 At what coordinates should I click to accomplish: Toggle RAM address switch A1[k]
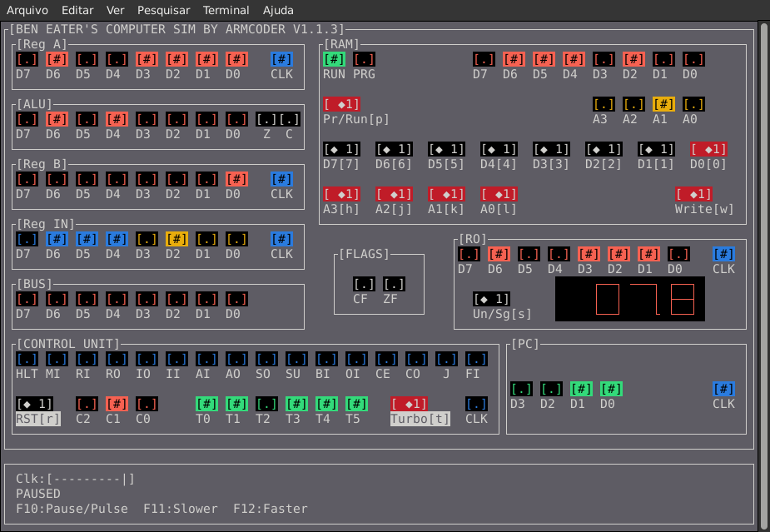point(446,194)
